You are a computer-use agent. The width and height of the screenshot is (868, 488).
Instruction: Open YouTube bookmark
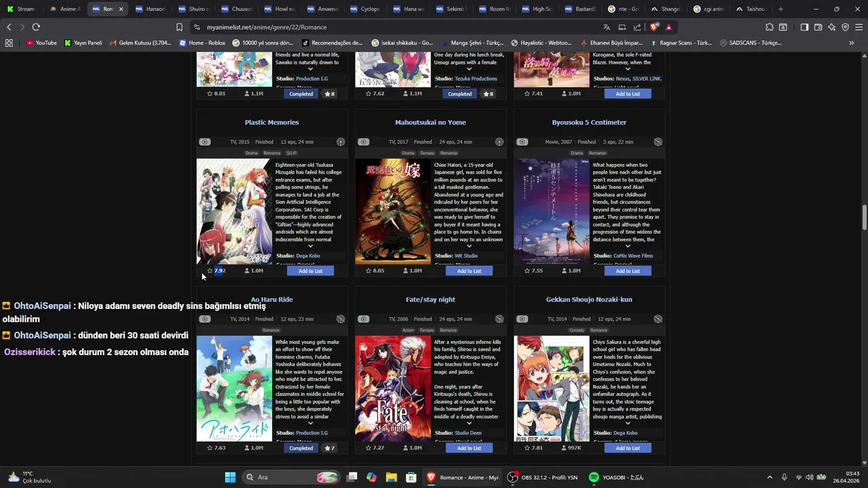41,43
